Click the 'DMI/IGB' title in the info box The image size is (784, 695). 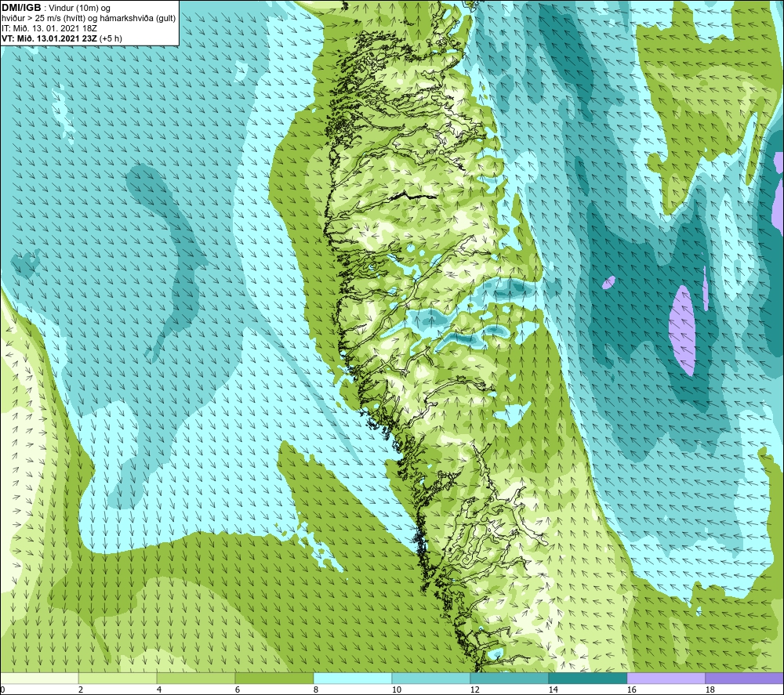tap(21, 8)
